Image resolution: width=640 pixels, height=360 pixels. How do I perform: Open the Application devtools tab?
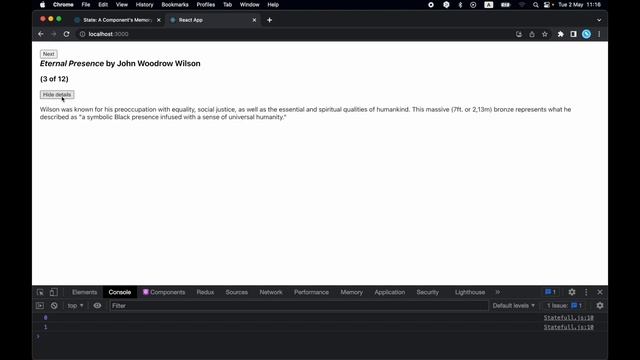389,292
